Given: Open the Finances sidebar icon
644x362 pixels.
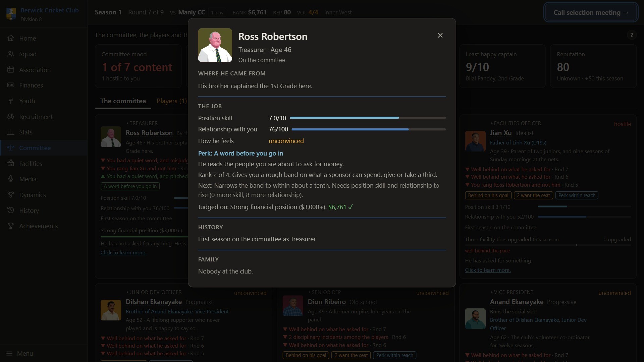Looking at the screenshot, I should [x=11, y=85].
